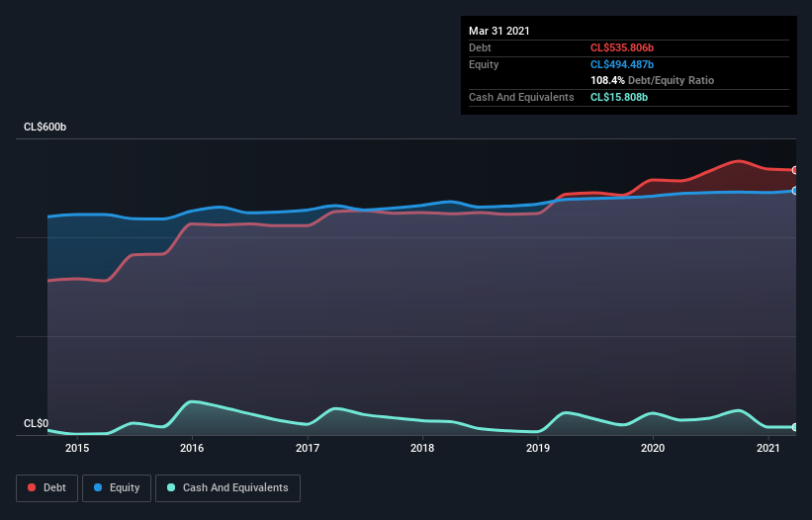Viewport: 812px width, 520px height.
Task: Click the CL$535.806b debt value
Action: 622,47
